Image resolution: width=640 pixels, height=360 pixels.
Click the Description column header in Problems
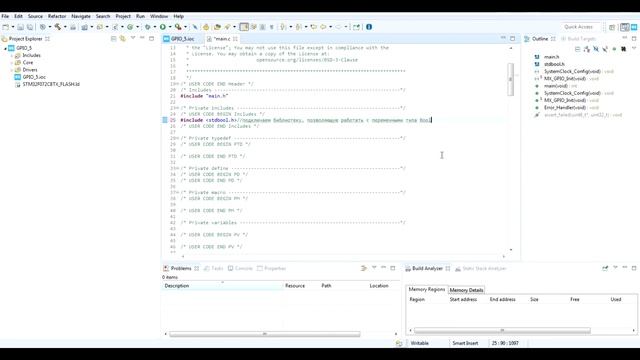coord(222,286)
